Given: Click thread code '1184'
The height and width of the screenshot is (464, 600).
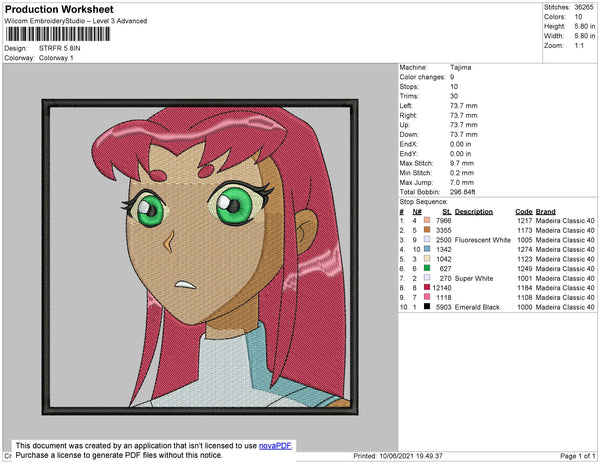Looking at the screenshot, I should coord(525,288).
